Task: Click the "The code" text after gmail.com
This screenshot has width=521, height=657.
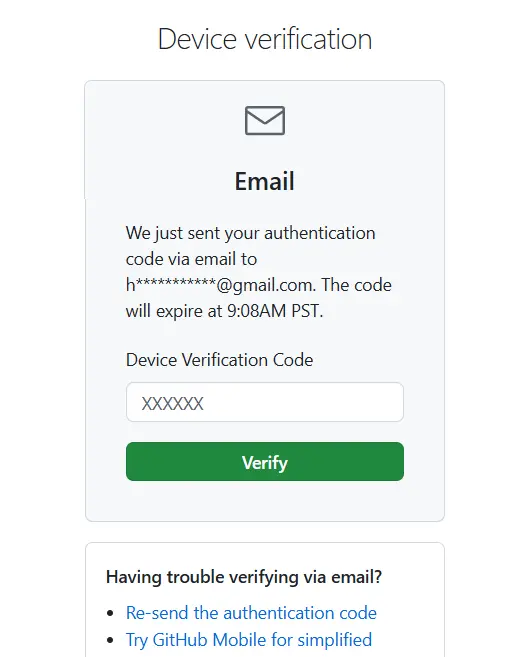Action: click(x=356, y=285)
